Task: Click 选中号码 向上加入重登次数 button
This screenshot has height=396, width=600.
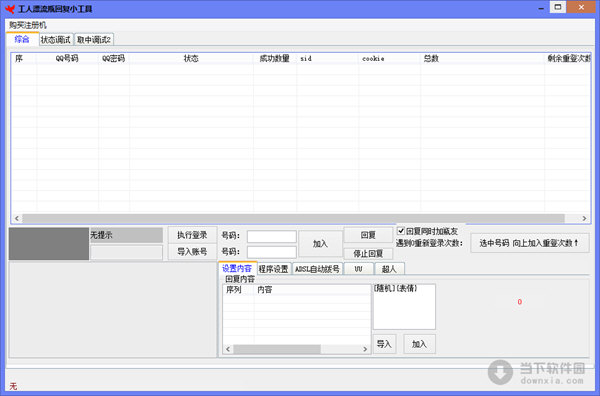Action: (x=530, y=243)
